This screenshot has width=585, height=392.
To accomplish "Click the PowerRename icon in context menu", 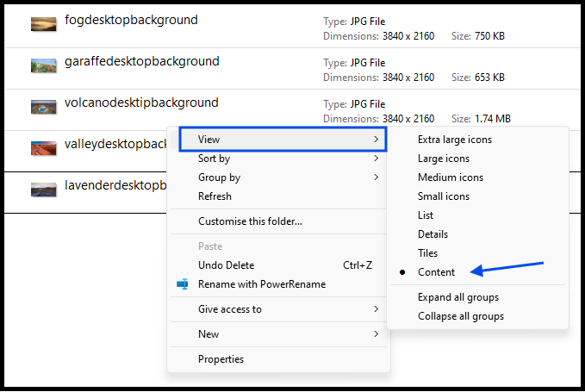I will pos(182,284).
